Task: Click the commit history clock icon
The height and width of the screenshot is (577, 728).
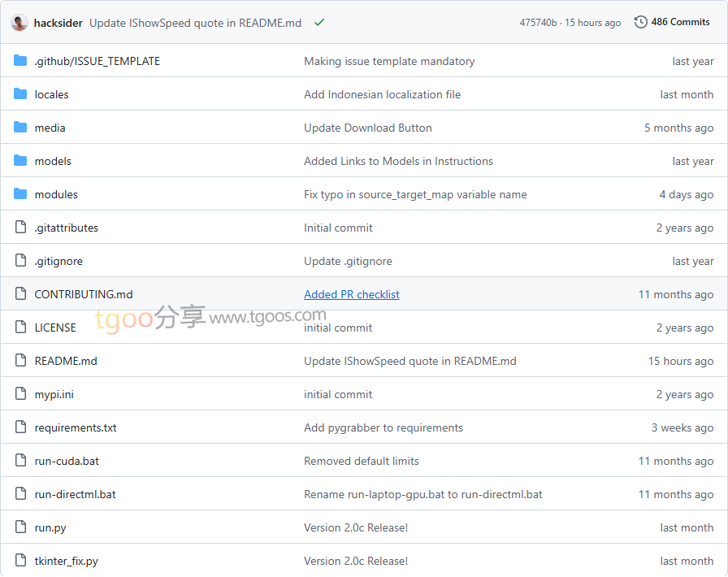Action: click(x=641, y=22)
